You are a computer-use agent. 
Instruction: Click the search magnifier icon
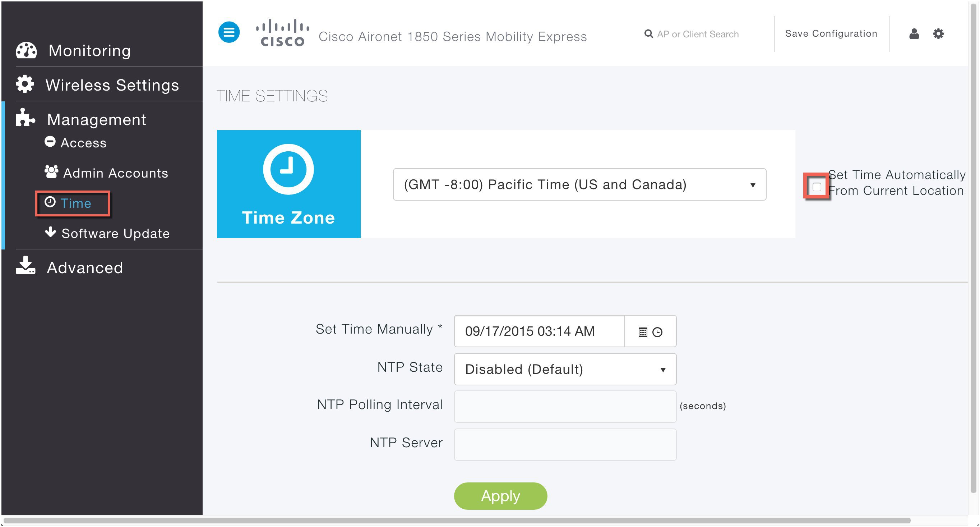pyautogui.click(x=648, y=34)
